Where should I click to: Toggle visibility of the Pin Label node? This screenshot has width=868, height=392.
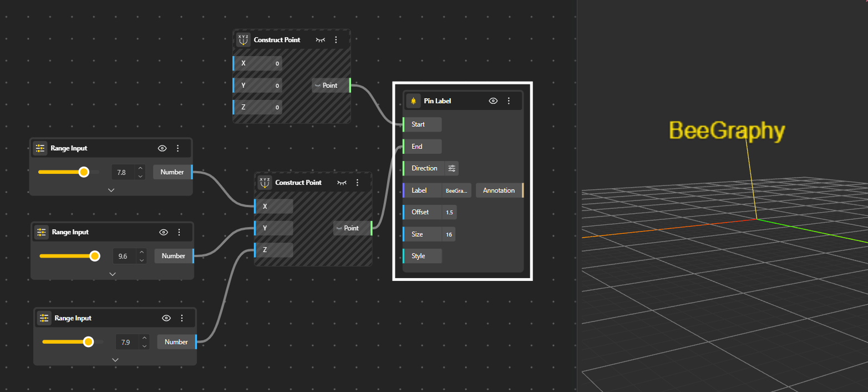tap(493, 101)
